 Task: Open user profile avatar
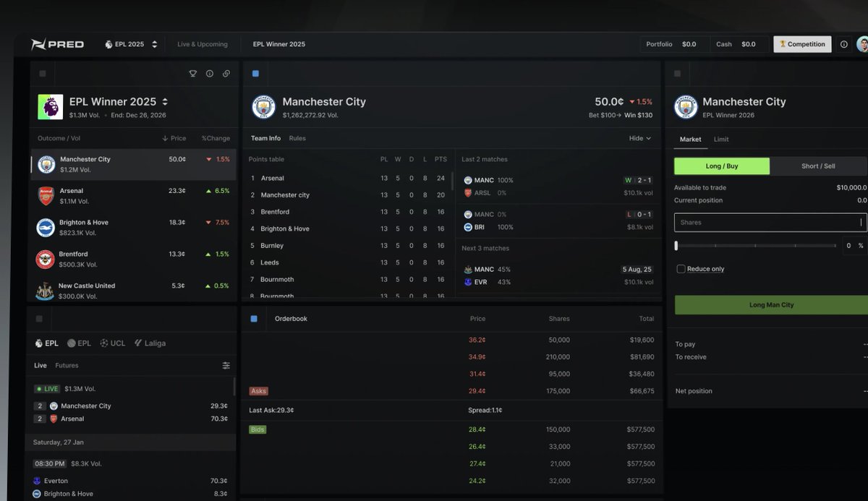coord(862,44)
